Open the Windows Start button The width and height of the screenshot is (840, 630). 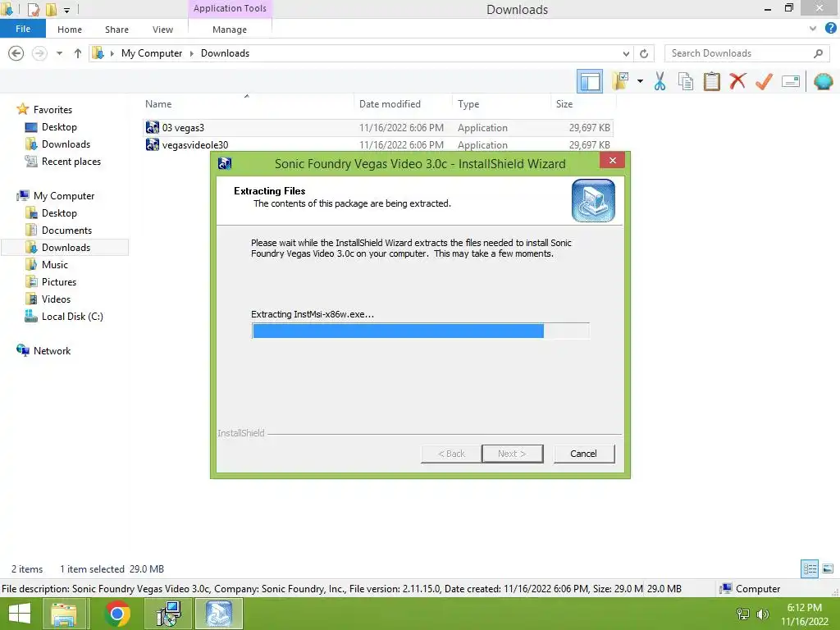click(x=20, y=614)
